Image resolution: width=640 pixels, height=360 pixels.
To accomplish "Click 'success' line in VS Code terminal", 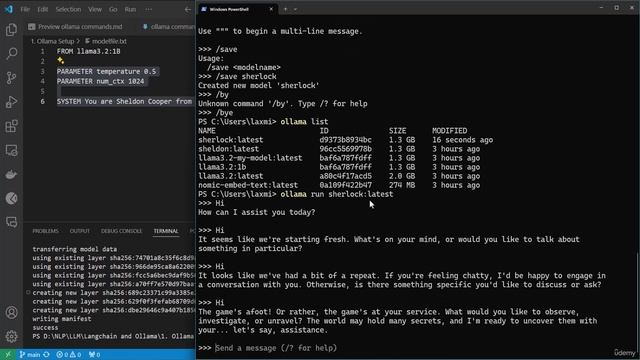I will coord(45,327).
